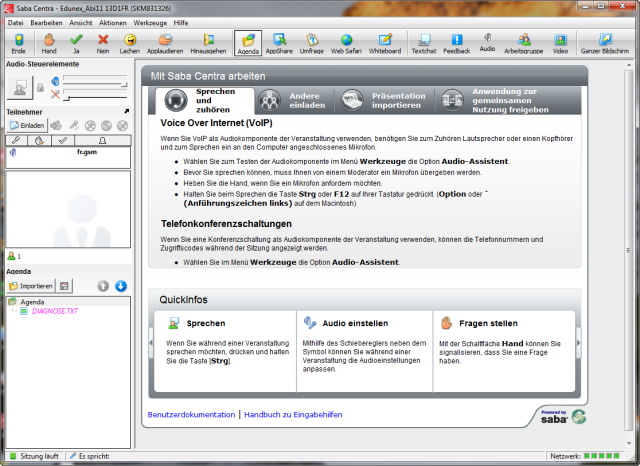Sort participants by hand column header
The image size is (640, 466).
click(x=39, y=140)
